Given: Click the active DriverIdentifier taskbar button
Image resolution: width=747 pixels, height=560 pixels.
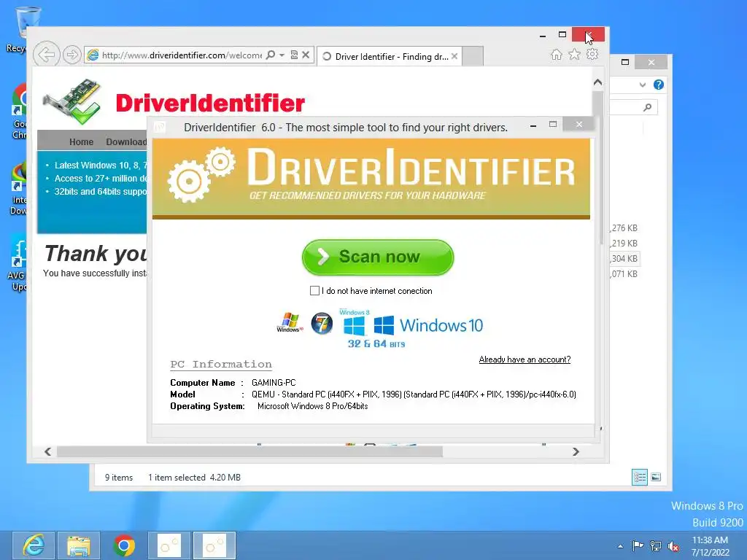Looking at the screenshot, I should click(214, 545).
